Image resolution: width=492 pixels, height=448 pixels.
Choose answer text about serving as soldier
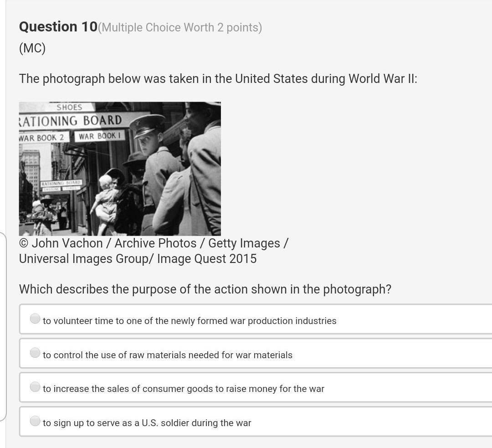pyautogui.click(x=147, y=423)
